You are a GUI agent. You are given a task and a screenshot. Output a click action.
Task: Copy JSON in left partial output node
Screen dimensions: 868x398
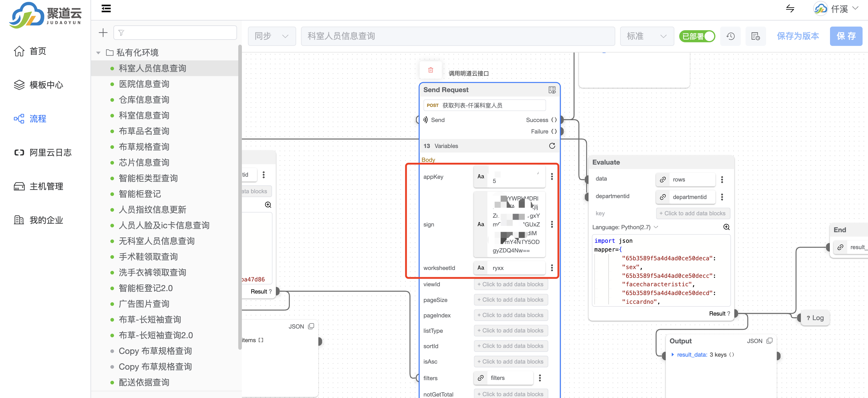coord(311,326)
